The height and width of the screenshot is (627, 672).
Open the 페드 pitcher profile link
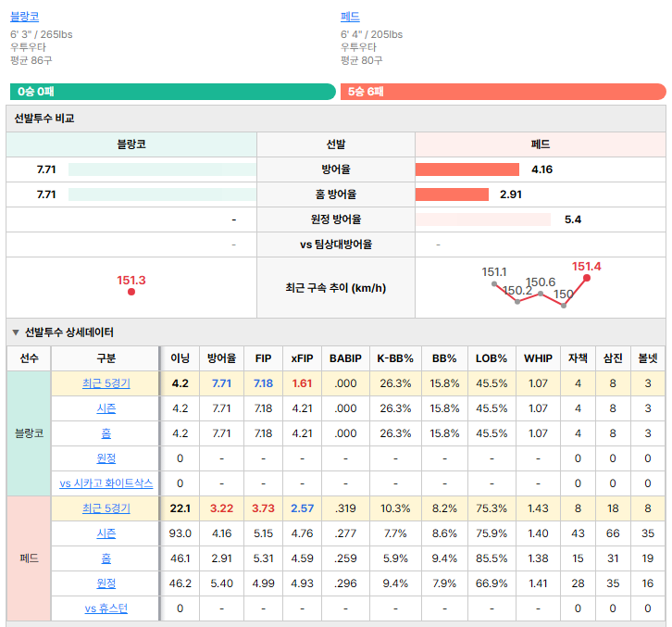(350, 17)
